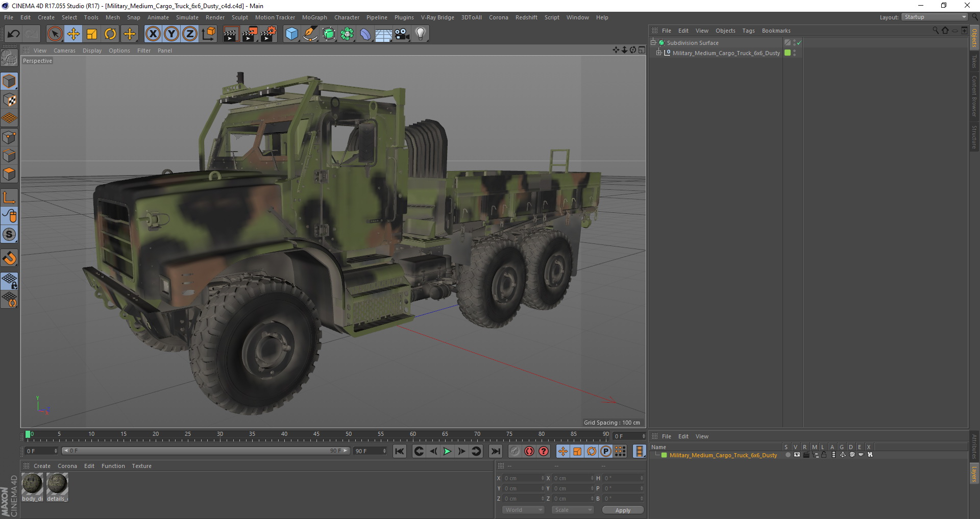Open Edit Render Settings icon

(x=268, y=34)
